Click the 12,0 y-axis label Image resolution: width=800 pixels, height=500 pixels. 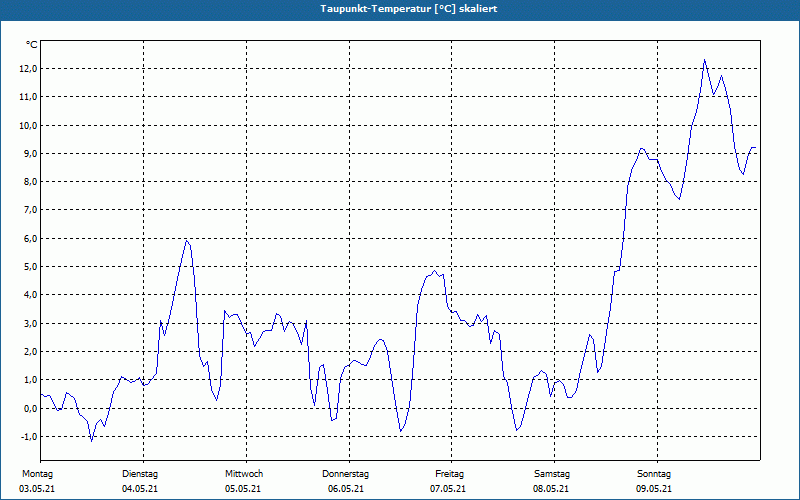tap(29, 69)
